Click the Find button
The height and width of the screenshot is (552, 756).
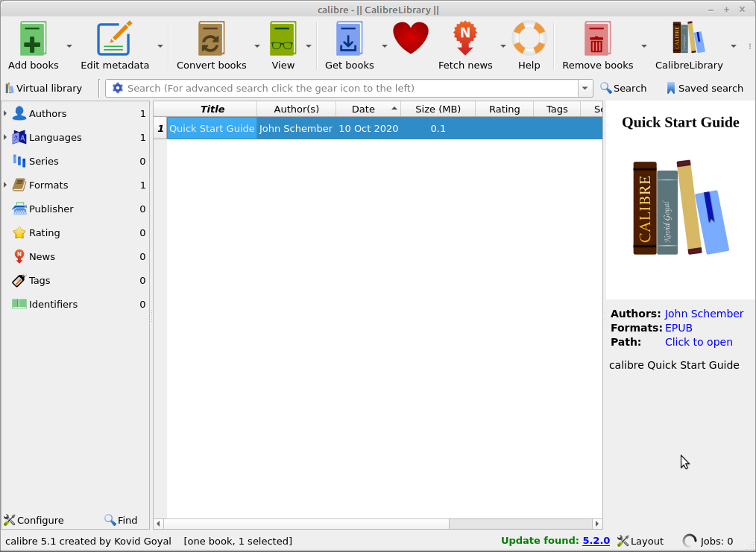pos(121,520)
